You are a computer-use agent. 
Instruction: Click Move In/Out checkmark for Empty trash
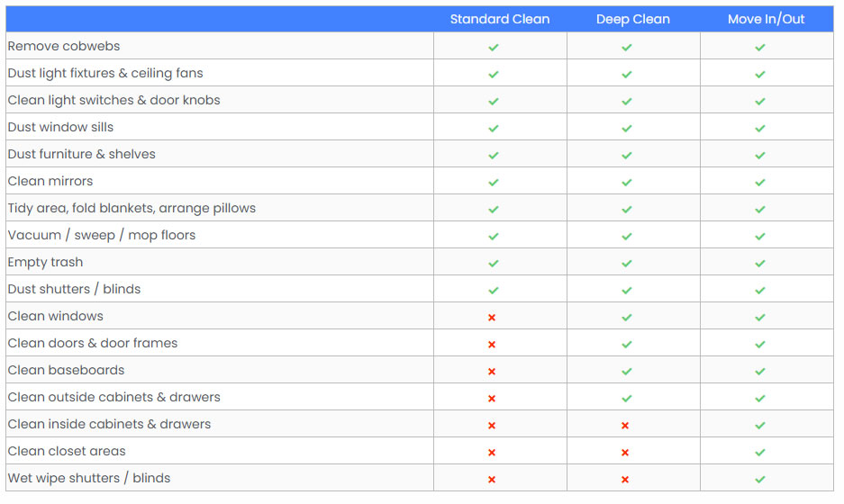click(759, 263)
